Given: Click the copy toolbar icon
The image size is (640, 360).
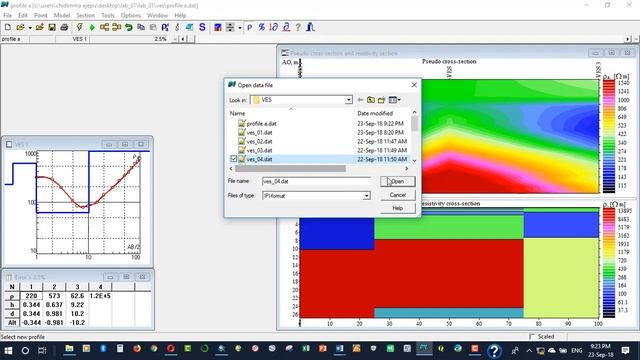Looking at the screenshot, I should [x=141, y=27].
